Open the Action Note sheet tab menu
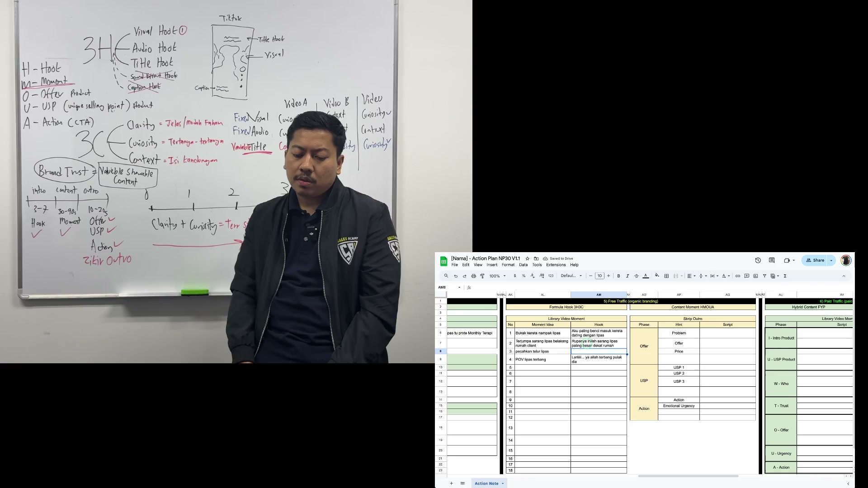868x488 pixels. (503, 483)
